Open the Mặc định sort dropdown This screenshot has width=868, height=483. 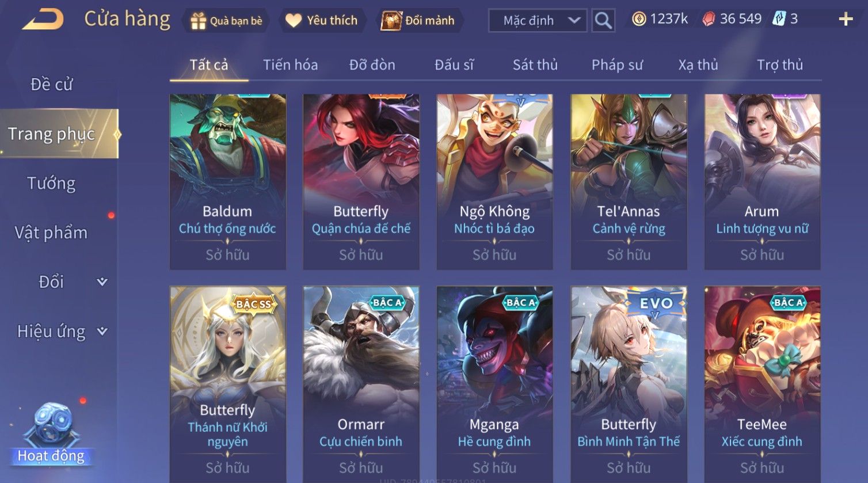[538, 21]
